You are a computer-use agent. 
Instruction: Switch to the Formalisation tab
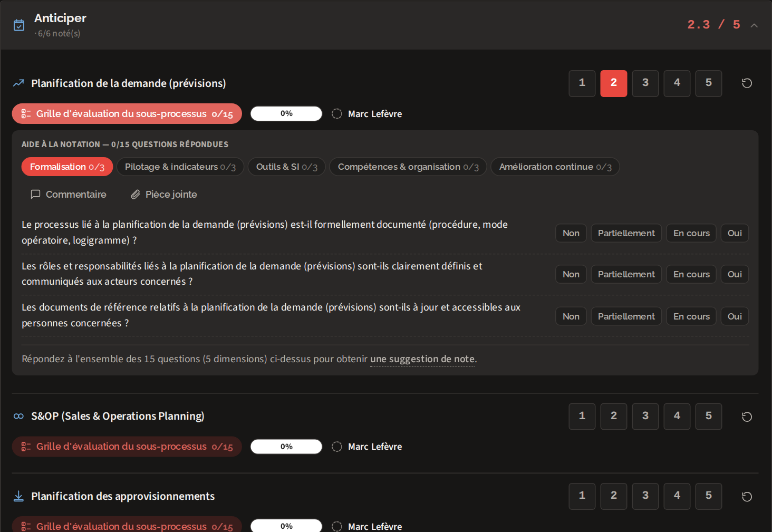click(x=67, y=167)
